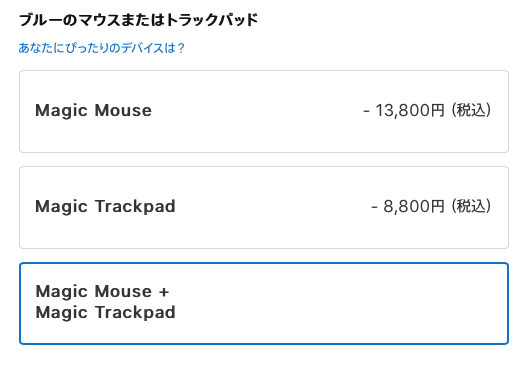Choose Magic Mouse + Magic Trackpad option
Screen dimensions: 529x366
tap(264, 303)
